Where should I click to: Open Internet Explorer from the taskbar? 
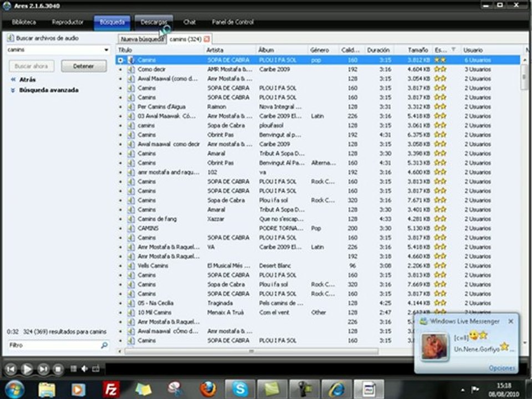[336, 390]
